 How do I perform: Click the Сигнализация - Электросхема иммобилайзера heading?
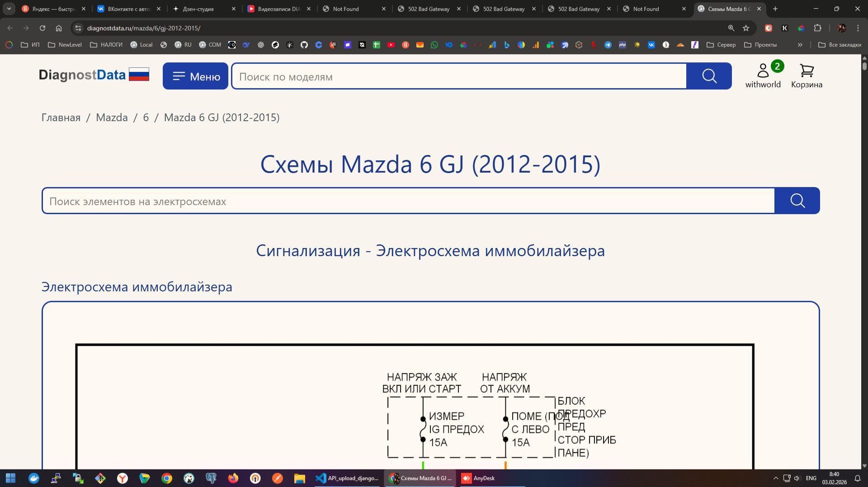[x=430, y=251]
